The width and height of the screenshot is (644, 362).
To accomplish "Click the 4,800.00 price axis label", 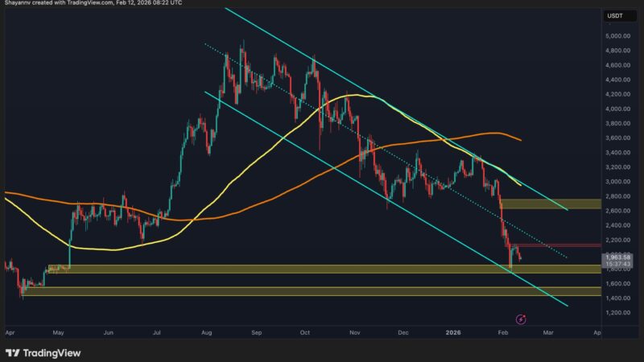I will click(x=617, y=51).
